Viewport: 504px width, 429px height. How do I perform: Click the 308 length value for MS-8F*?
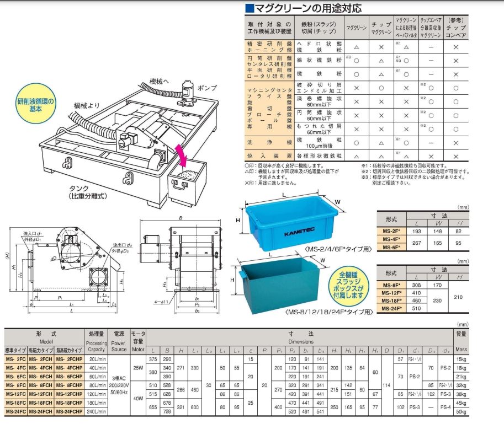tap(416, 285)
